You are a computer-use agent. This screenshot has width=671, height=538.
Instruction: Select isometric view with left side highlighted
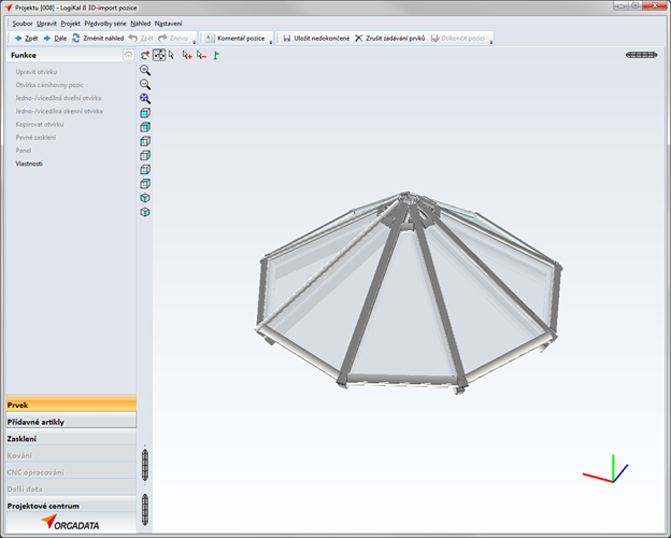145,198
